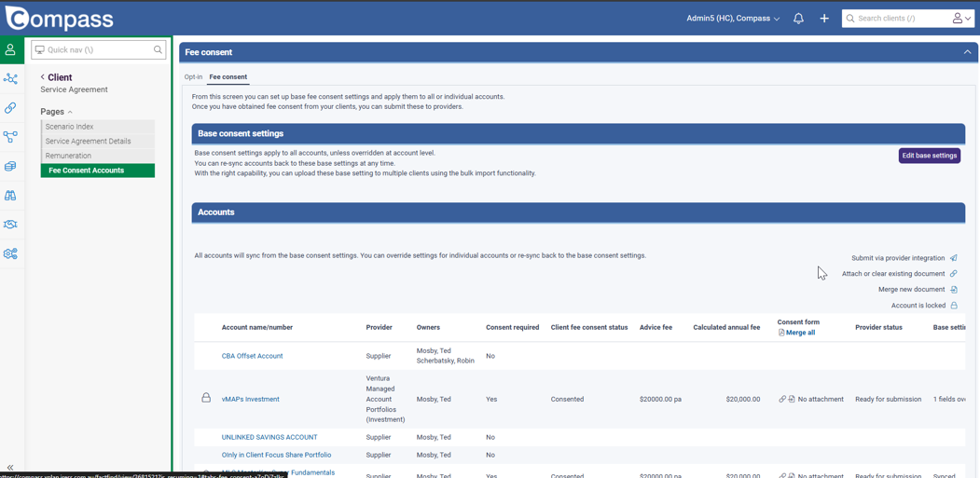Switch to the Opt-in tab
The height and width of the screenshot is (478, 980).
pyautogui.click(x=193, y=77)
